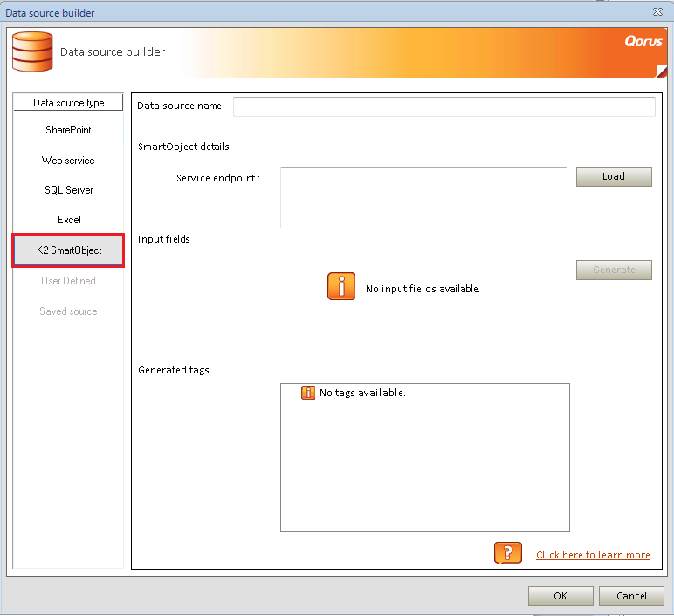Confirm with the OK button

click(561, 596)
